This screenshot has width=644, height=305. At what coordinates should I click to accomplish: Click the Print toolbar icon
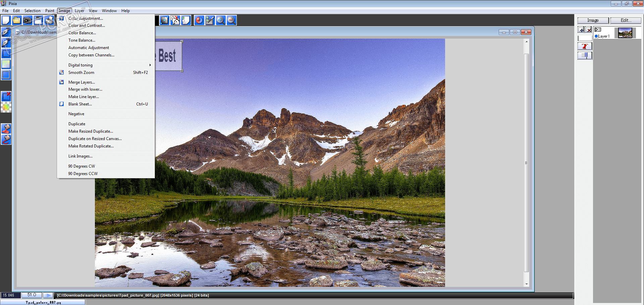coord(49,20)
